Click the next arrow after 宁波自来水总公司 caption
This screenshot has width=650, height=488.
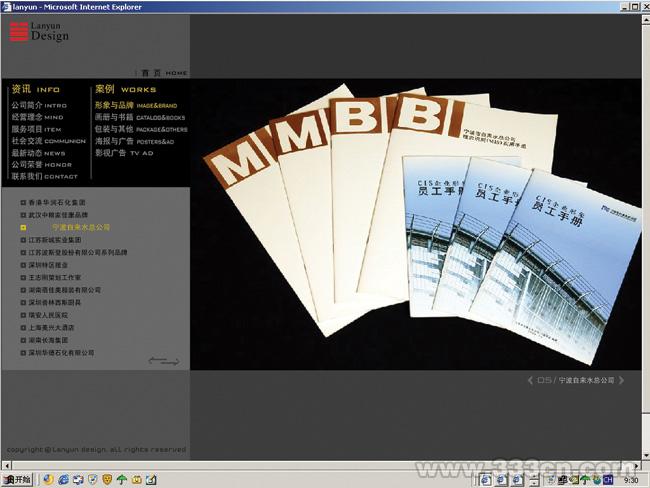click(x=622, y=380)
